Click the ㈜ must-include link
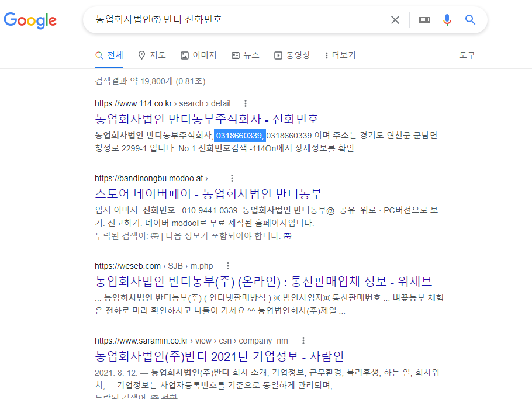Image resolution: width=532 pixels, height=399 pixels. point(287,235)
